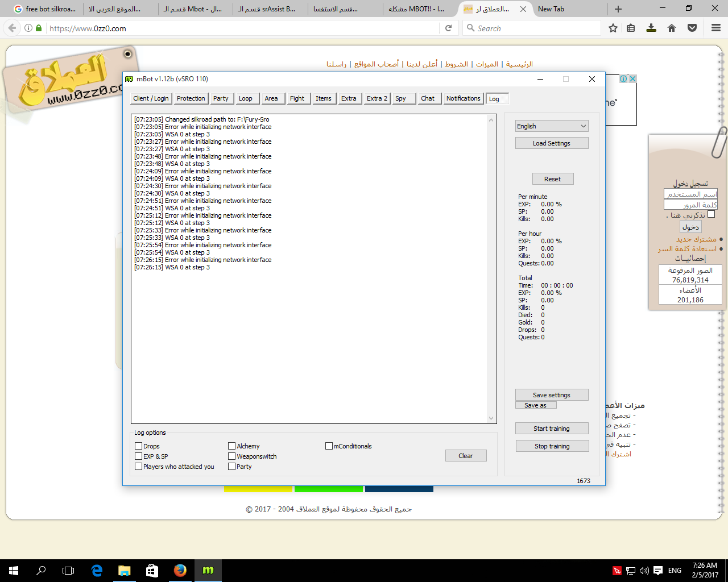This screenshot has width=728, height=582.
Task: Open File Explorer from the taskbar
Action: point(124,571)
